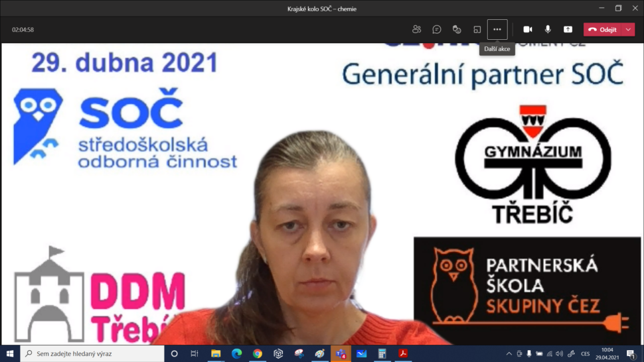Open Wi-Fi network settings tray icon
Viewport: 644px width, 362px height.
550,353
